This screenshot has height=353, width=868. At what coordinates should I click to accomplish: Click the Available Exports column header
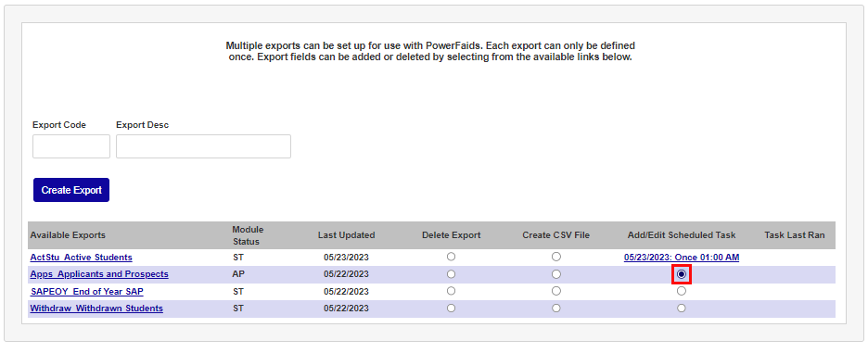point(68,235)
